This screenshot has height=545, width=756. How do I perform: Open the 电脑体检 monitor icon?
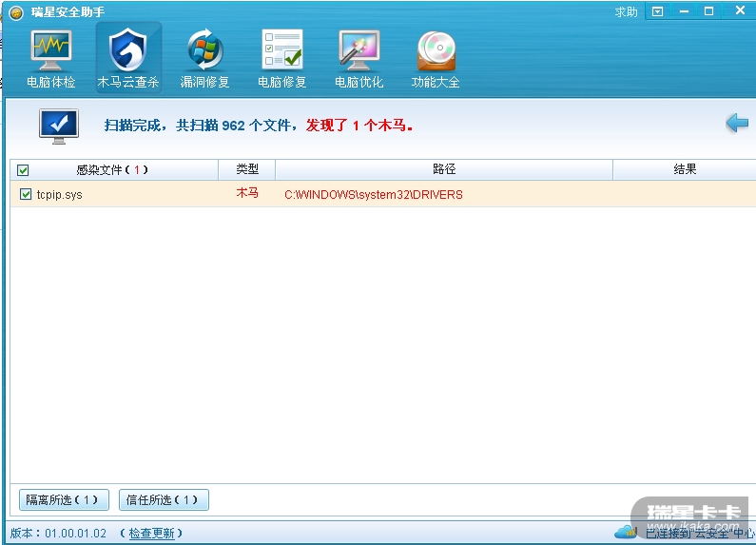51,50
